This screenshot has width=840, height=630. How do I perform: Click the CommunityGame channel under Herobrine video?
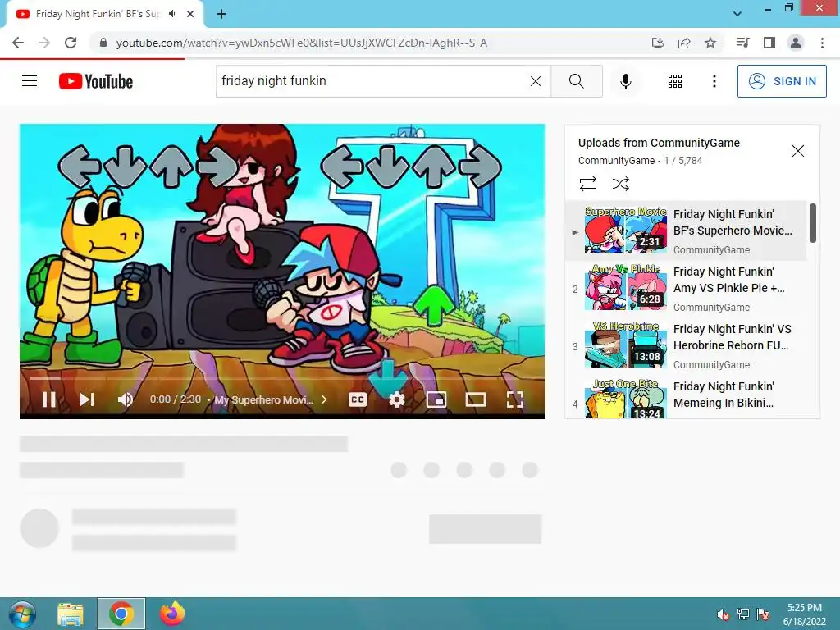711,365
